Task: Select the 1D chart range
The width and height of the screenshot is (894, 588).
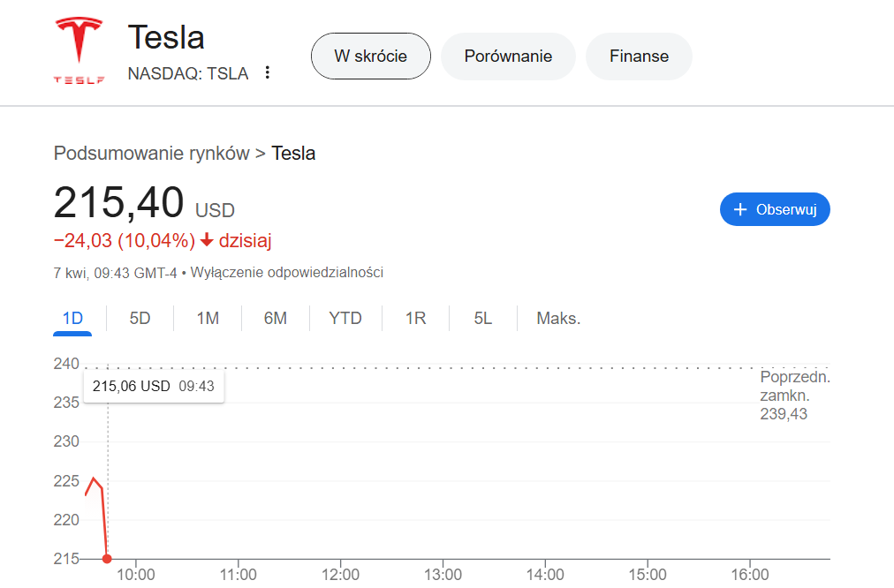Action: coord(72,318)
